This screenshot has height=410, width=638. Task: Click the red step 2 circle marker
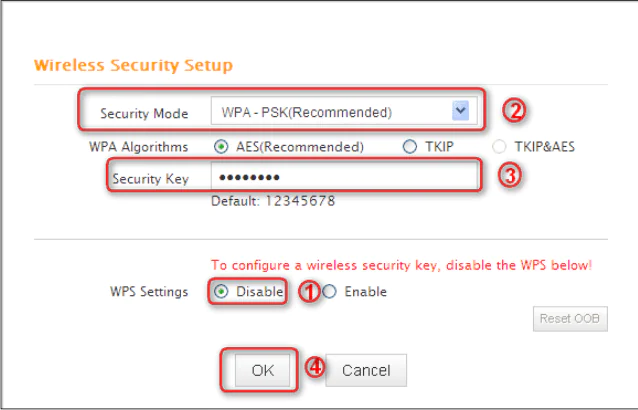pos(512,111)
